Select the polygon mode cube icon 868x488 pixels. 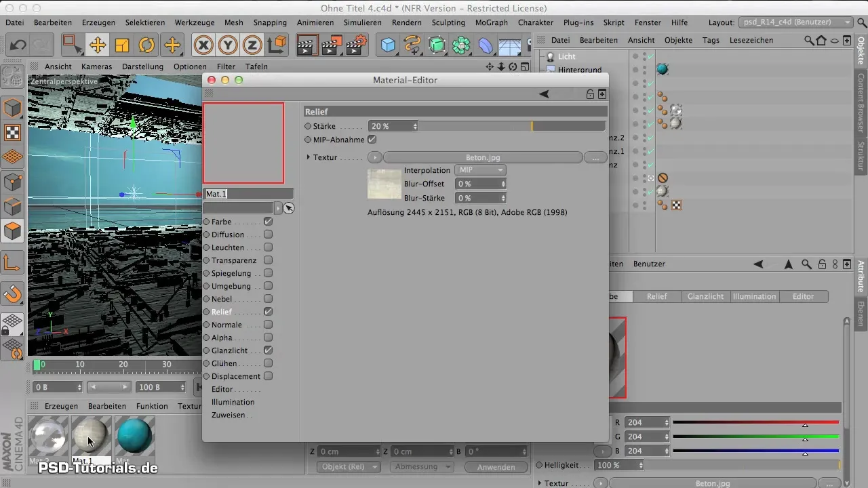[x=13, y=232]
